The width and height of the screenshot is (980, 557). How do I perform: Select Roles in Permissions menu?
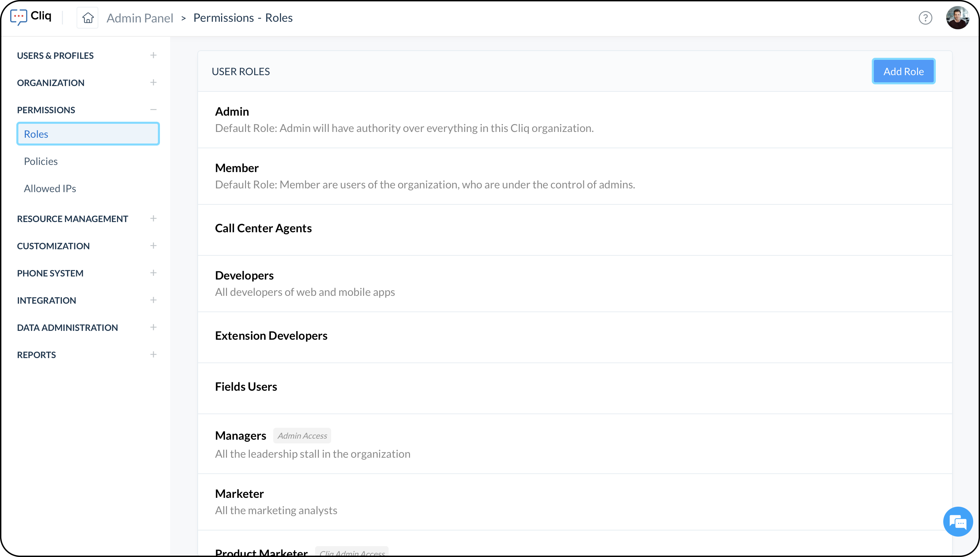(x=88, y=134)
